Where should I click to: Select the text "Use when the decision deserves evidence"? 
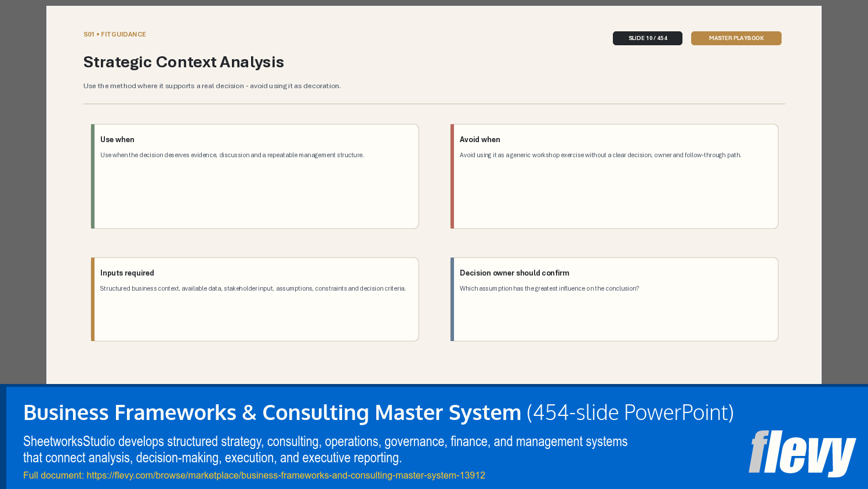point(158,155)
